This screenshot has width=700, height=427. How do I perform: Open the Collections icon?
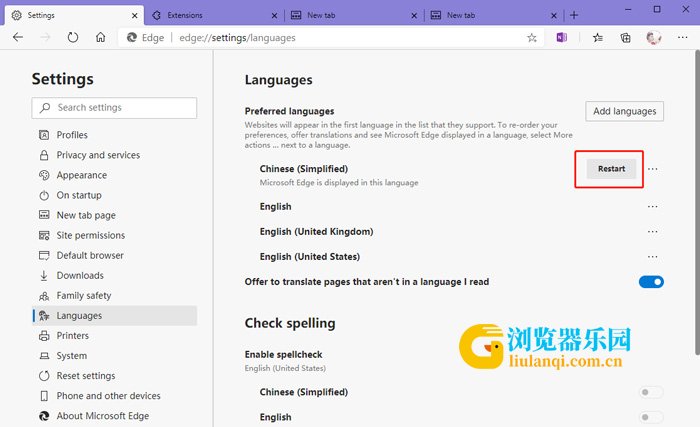(625, 38)
